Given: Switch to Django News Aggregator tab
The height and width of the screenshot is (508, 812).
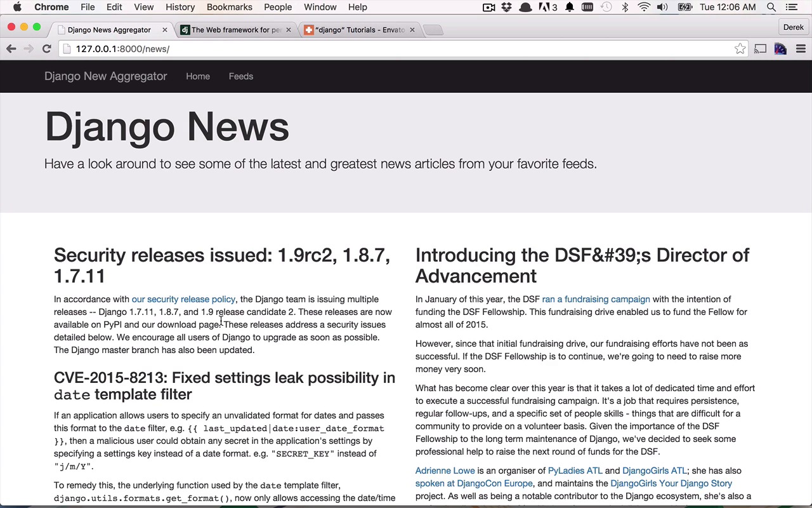Looking at the screenshot, I should point(108,30).
